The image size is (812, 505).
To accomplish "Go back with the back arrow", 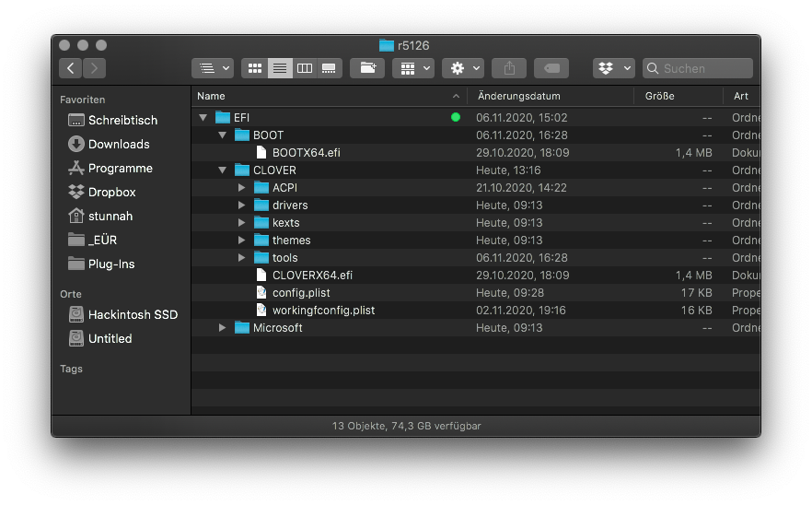I will 70,68.
